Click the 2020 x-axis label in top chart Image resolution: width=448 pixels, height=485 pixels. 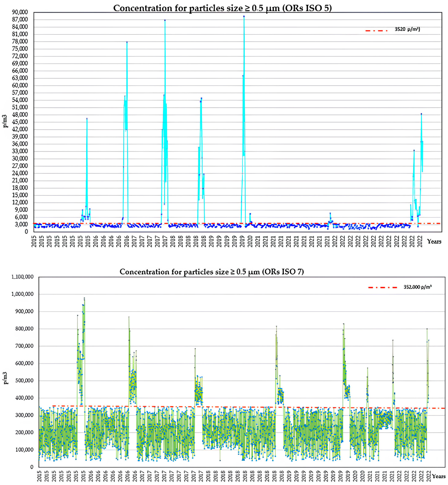click(x=250, y=241)
